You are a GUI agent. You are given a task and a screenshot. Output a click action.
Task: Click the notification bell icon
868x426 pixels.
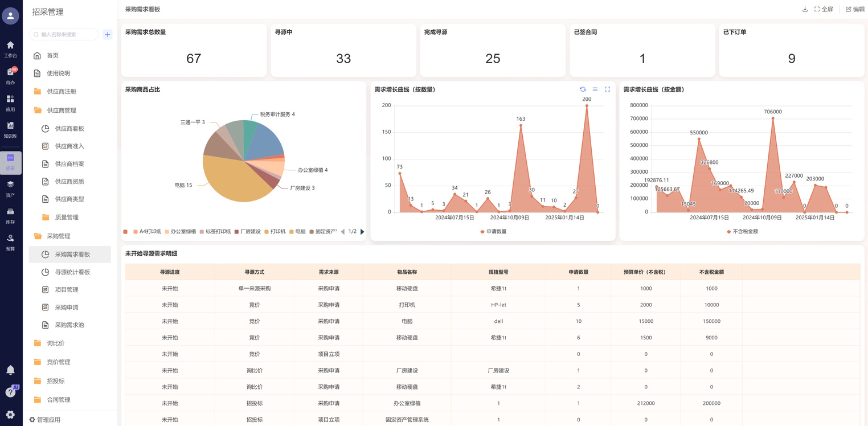(10, 370)
